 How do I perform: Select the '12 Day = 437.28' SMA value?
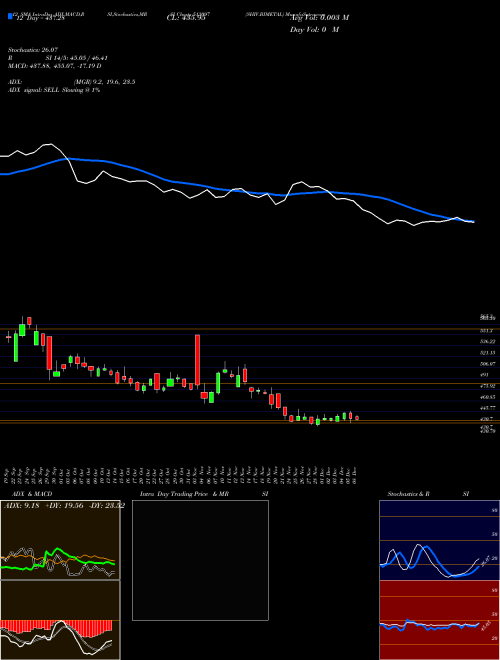pyautogui.click(x=40, y=18)
